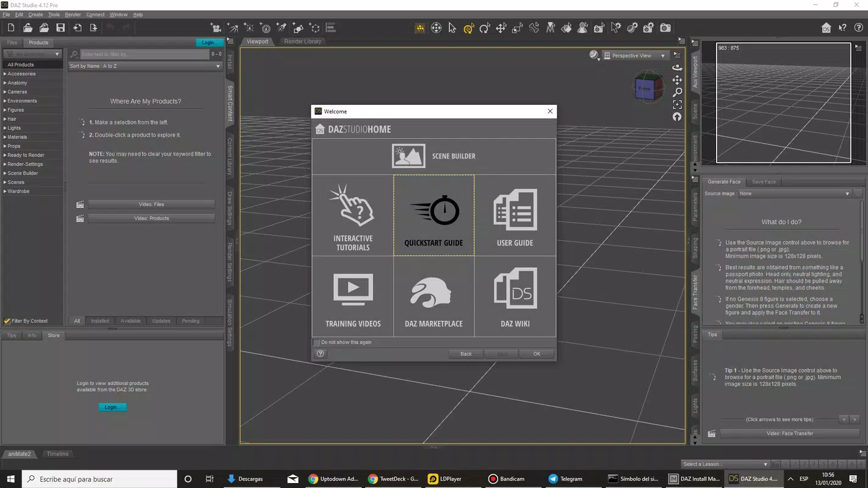The image size is (868, 488).
Task: Open the Render menu
Action: [x=73, y=15]
